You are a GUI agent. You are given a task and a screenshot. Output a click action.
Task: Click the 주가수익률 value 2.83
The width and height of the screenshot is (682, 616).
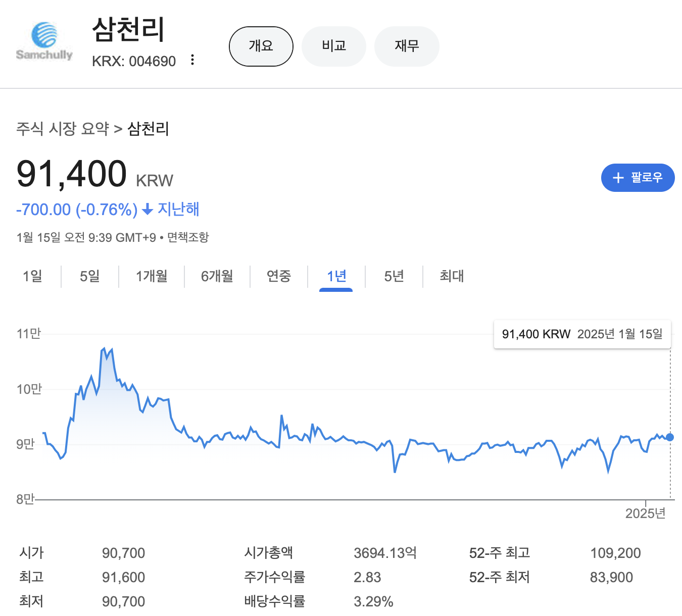coord(367,578)
